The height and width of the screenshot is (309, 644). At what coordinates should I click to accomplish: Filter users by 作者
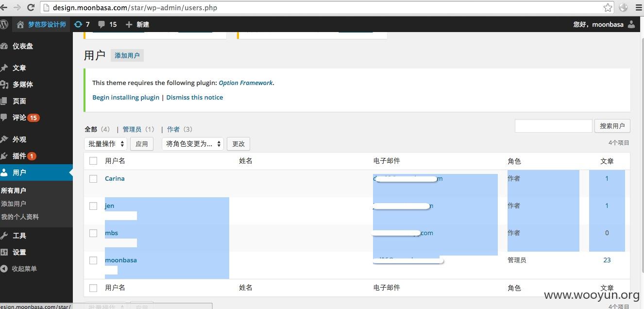click(173, 129)
